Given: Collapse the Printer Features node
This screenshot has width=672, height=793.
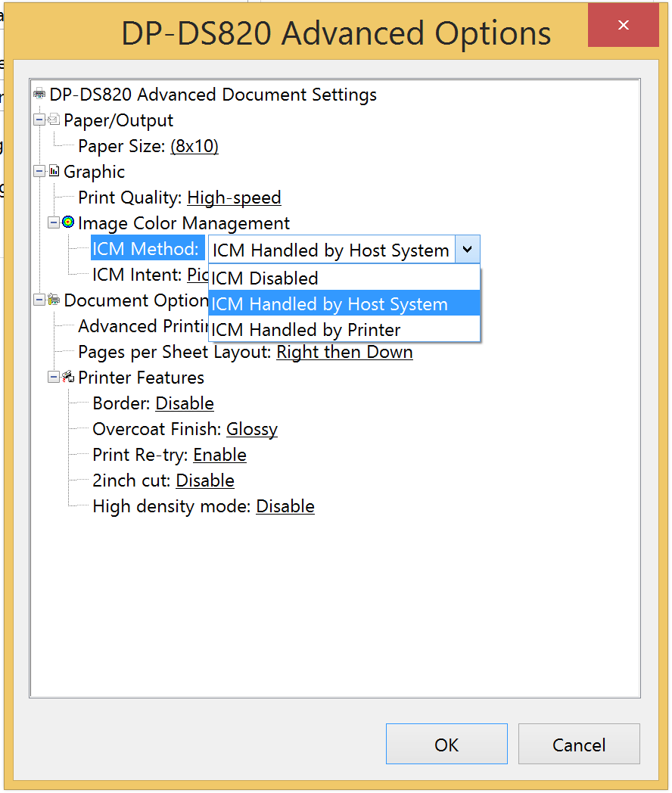Looking at the screenshot, I should (x=53, y=378).
